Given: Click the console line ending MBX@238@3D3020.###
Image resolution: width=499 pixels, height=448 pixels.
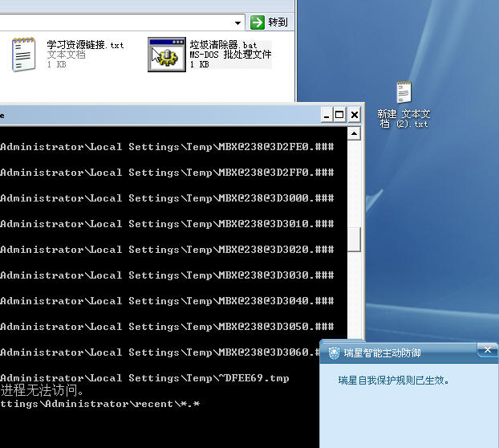Looking at the screenshot, I should coord(167,250).
